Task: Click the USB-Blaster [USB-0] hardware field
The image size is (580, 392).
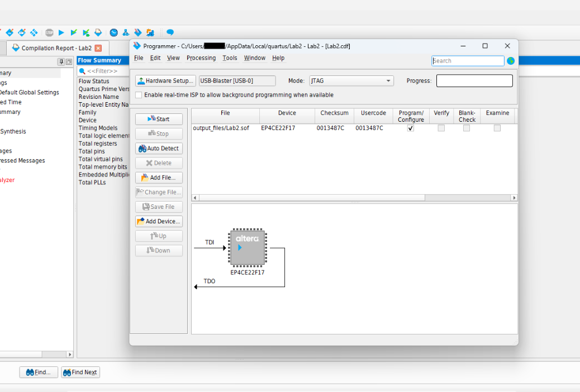Action: tap(237, 80)
